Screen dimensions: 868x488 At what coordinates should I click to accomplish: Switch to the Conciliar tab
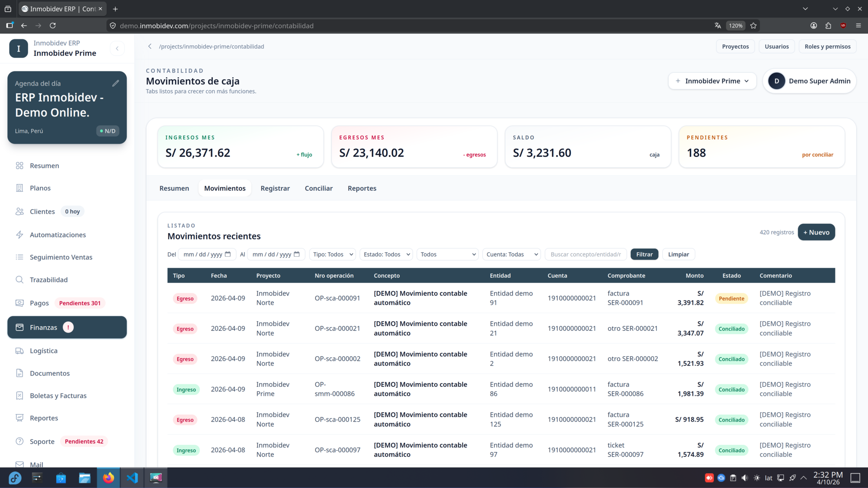pyautogui.click(x=318, y=188)
